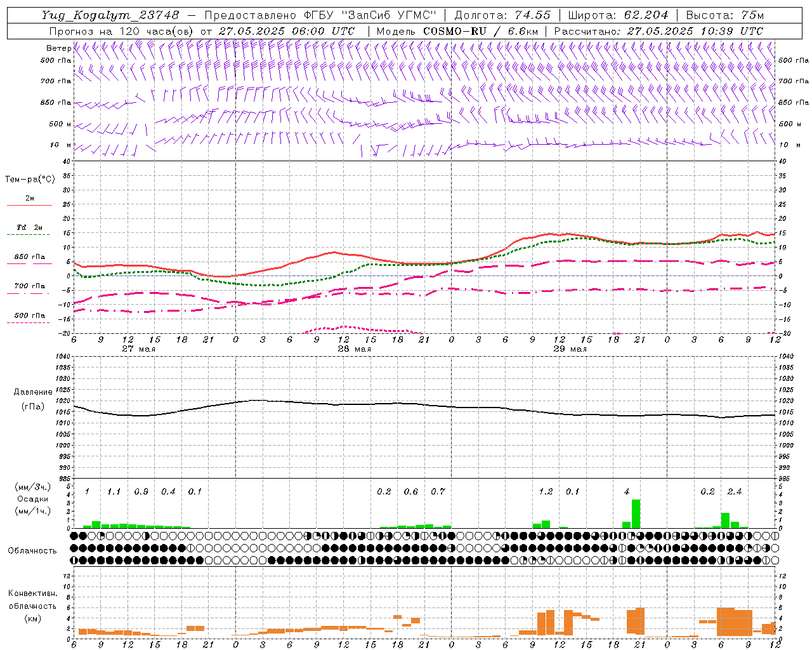Click the 'Тем-ра(°C)' temperature axis label
Image resolution: width=812 pixels, height=650 pixels.
30,180
